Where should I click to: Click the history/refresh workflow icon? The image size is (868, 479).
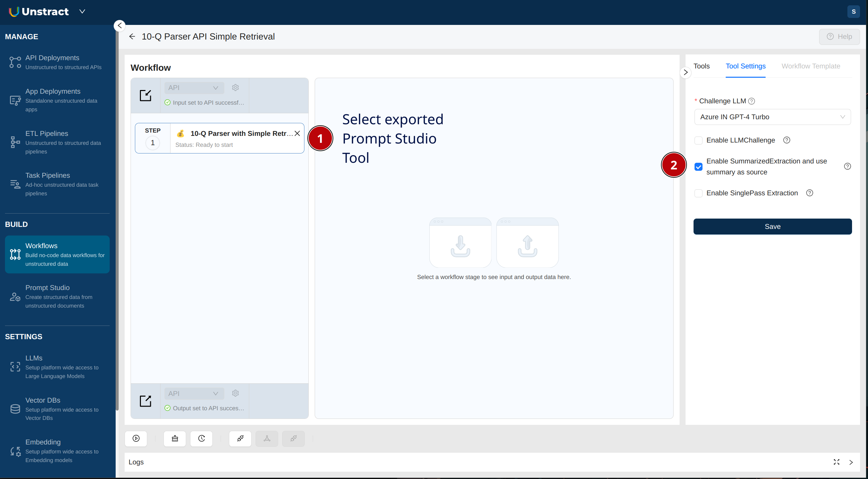pyautogui.click(x=201, y=438)
